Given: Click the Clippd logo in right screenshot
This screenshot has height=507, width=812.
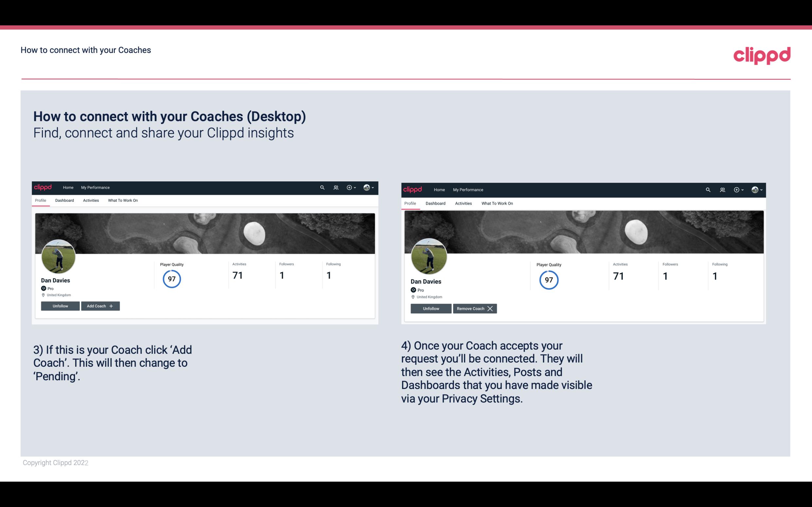Looking at the screenshot, I should pyautogui.click(x=413, y=189).
